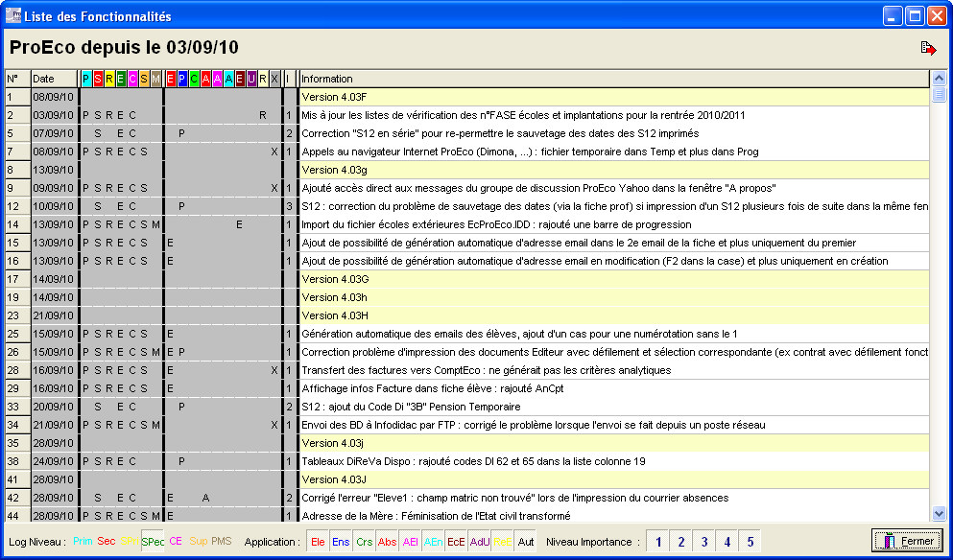The height and width of the screenshot is (560, 953).
Task: Select the 'Affichage infos Facture' row
Action: click(x=467, y=388)
